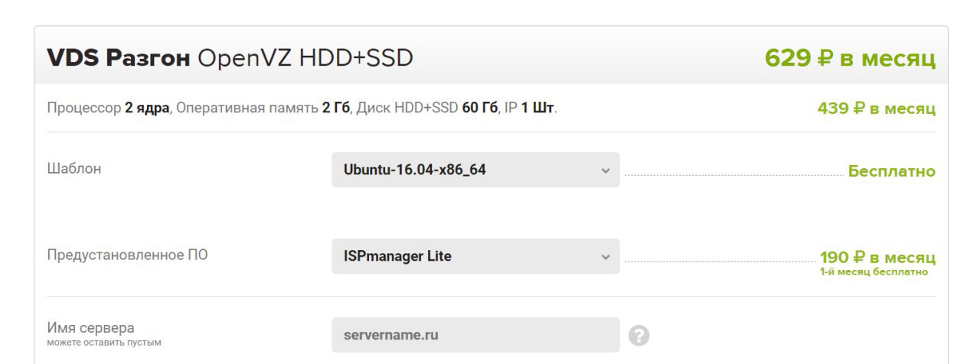Click the можете оставить пустым hint

click(x=104, y=343)
